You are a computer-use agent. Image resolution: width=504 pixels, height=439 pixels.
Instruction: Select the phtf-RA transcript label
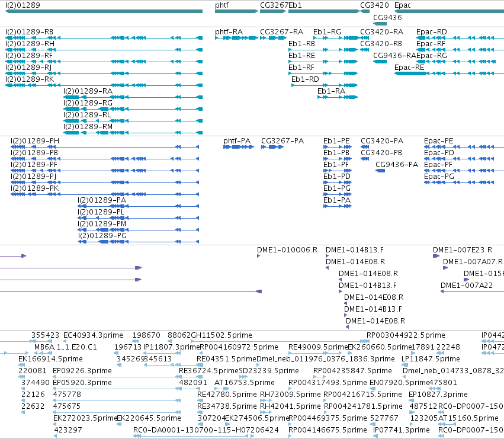(229, 32)
